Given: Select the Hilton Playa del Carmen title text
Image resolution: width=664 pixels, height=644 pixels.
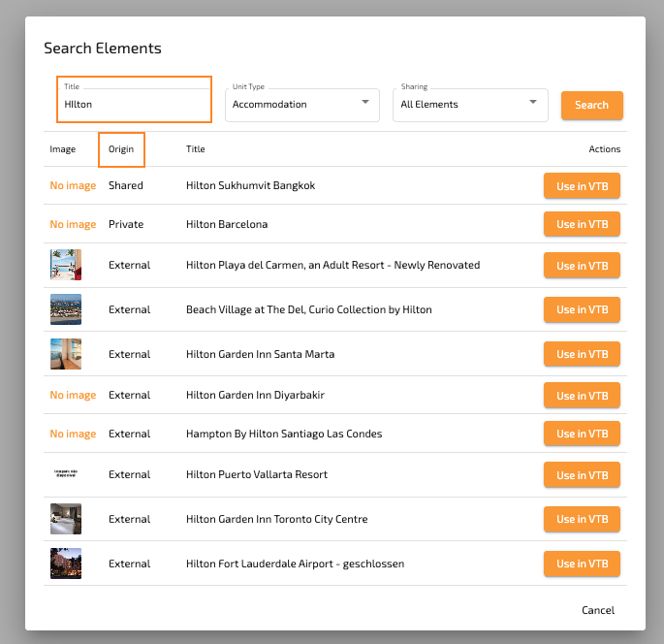Looking at the screenshot, I should point(332,265).
